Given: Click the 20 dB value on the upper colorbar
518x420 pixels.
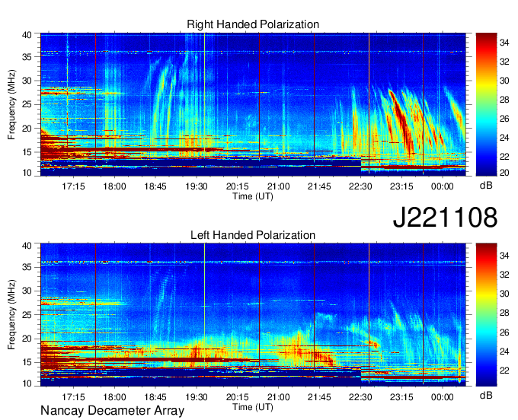Looking at the screenshot, I should (x=504, y=173).
